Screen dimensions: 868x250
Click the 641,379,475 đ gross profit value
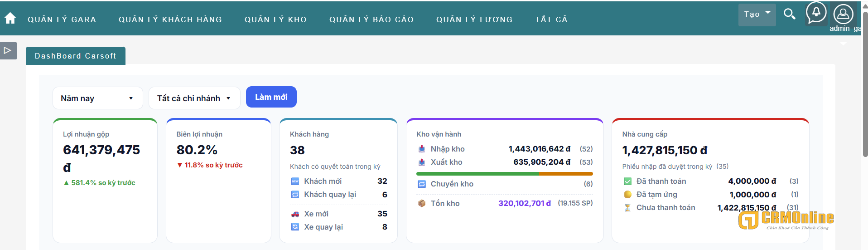click(x=101, y=158)
